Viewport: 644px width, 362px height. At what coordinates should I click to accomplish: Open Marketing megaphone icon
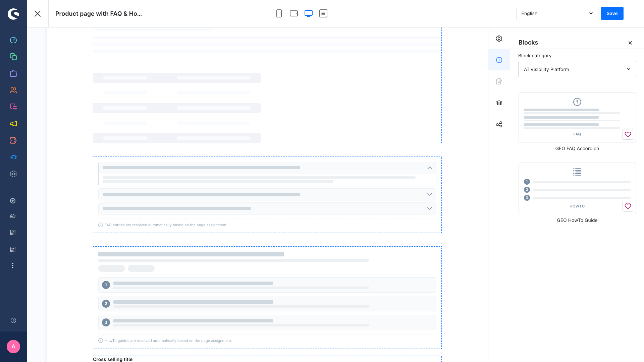click(x=13, y=124)
